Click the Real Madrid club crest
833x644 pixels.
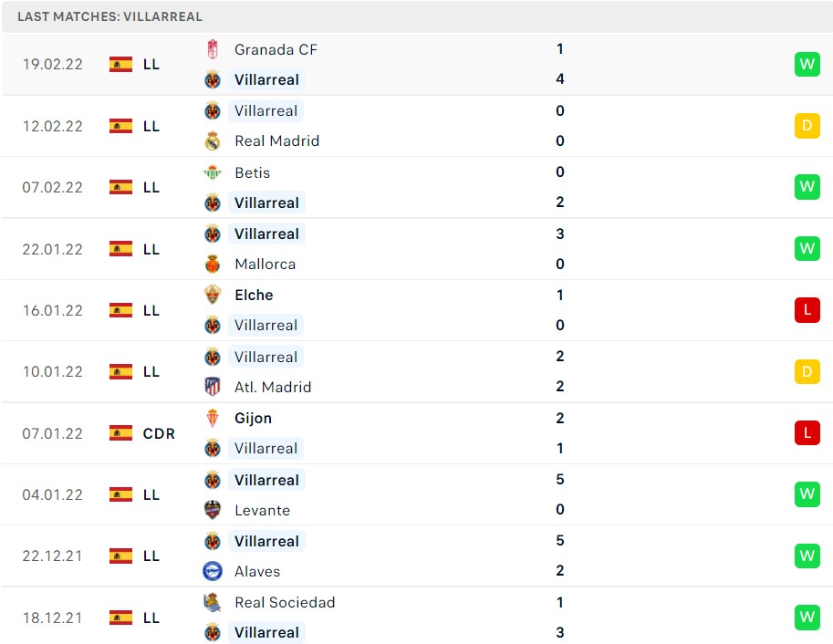(212, 140)
